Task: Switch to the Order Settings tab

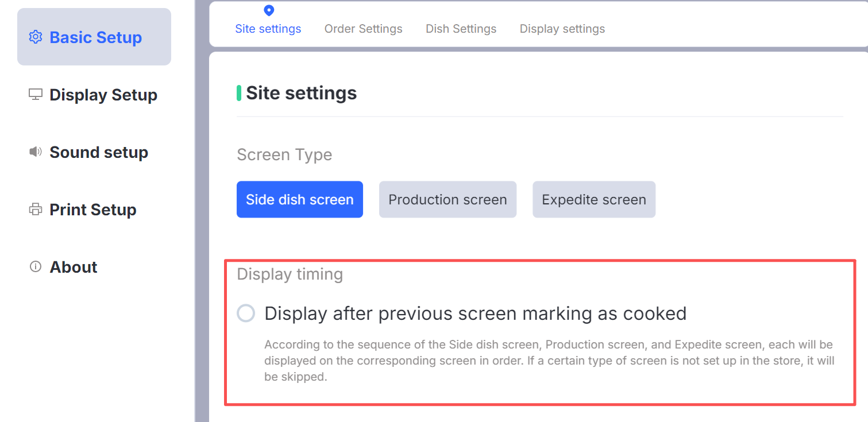Action: tap(363, 29)
